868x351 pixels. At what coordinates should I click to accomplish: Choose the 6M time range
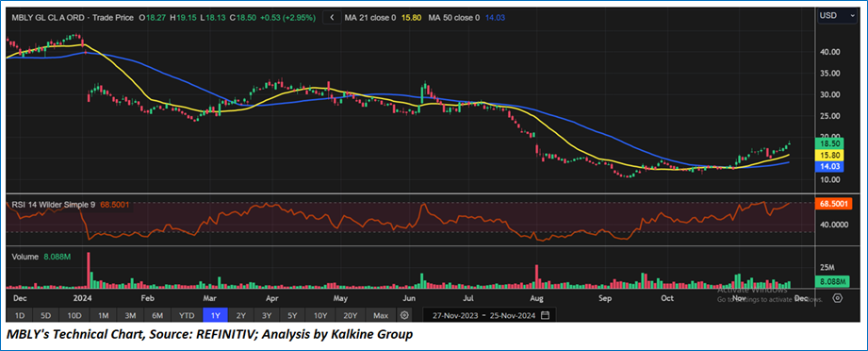(157, 315)
